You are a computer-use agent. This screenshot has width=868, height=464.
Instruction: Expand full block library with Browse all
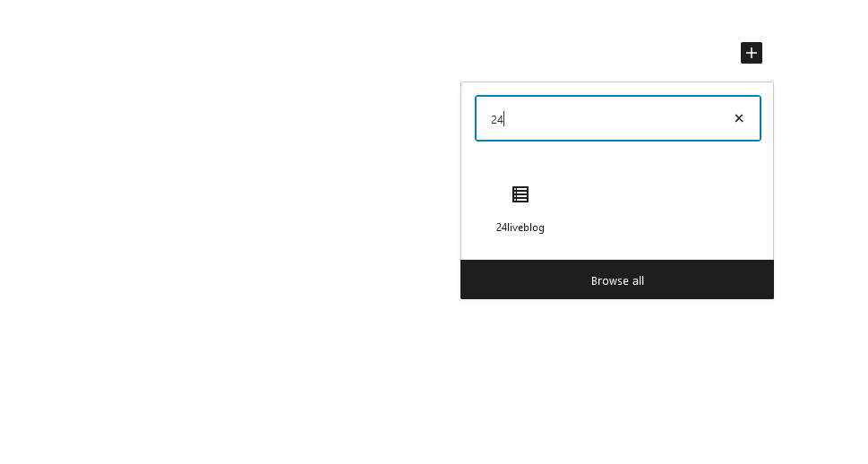(x=617, y=279)
